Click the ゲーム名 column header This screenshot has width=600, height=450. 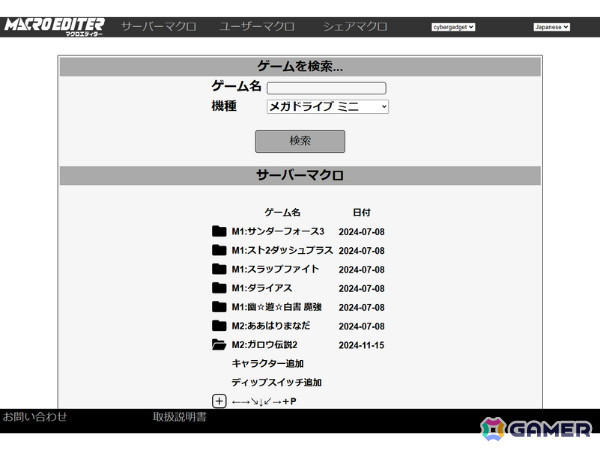pos(282,212)
